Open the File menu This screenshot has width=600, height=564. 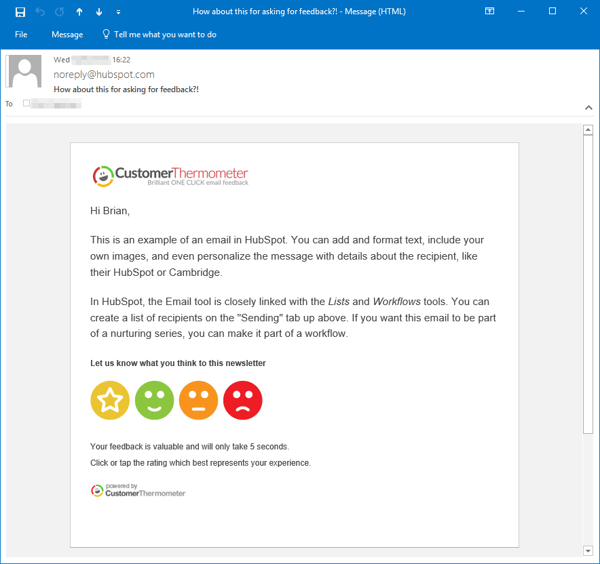coord(21,34)
